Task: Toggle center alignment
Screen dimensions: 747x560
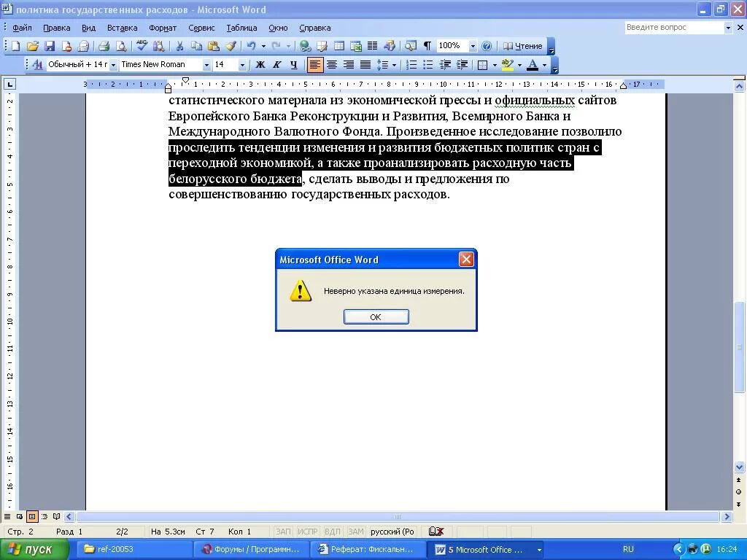Action: pos(332,64)
